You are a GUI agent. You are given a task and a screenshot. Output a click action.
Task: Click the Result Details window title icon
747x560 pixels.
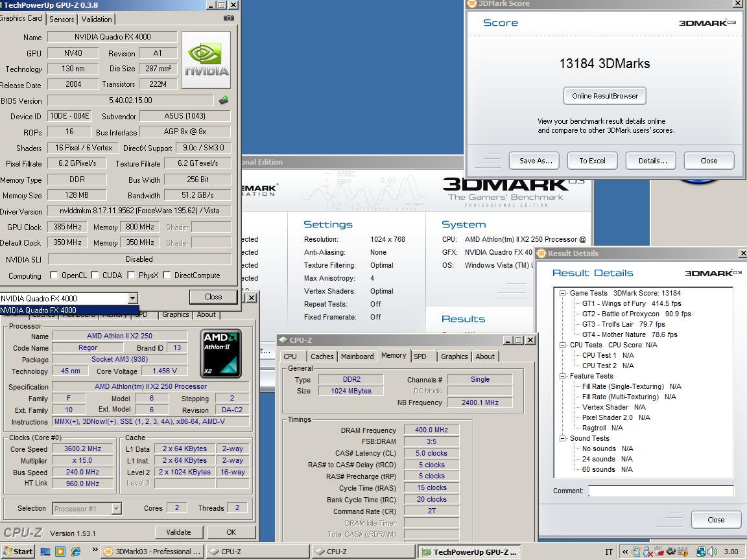541,253
